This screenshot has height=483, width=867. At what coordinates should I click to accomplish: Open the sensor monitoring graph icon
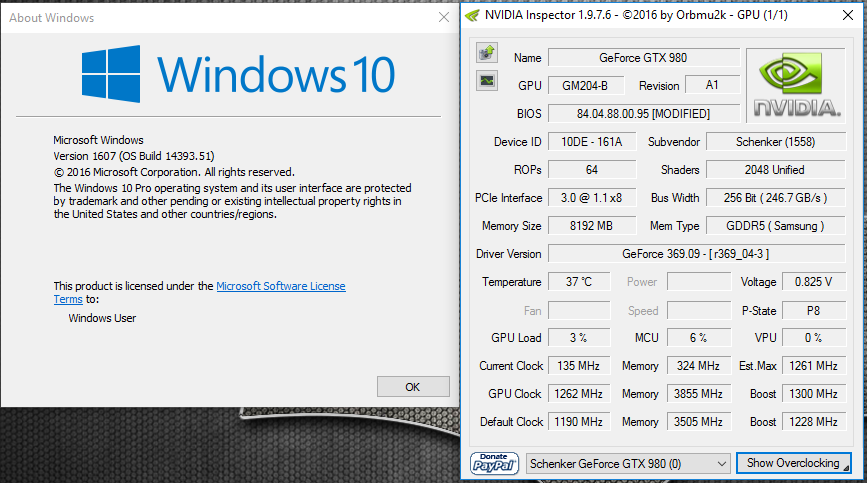coord(487,81)
